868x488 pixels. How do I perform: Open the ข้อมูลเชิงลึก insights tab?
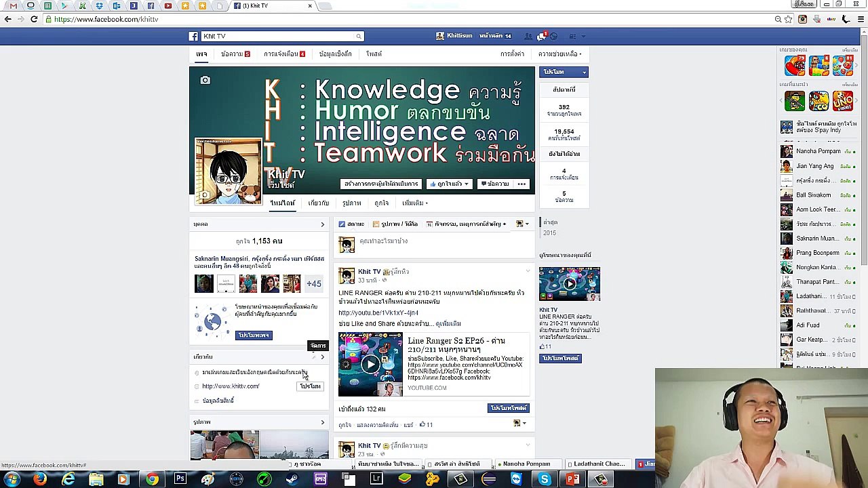[x=335, y=54]
